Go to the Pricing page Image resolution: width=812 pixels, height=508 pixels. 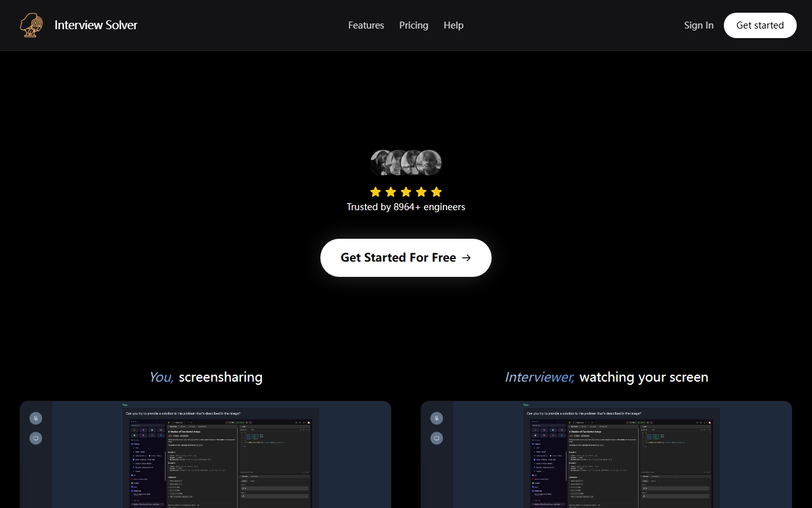pyautogui.click(x=414, y=25)
